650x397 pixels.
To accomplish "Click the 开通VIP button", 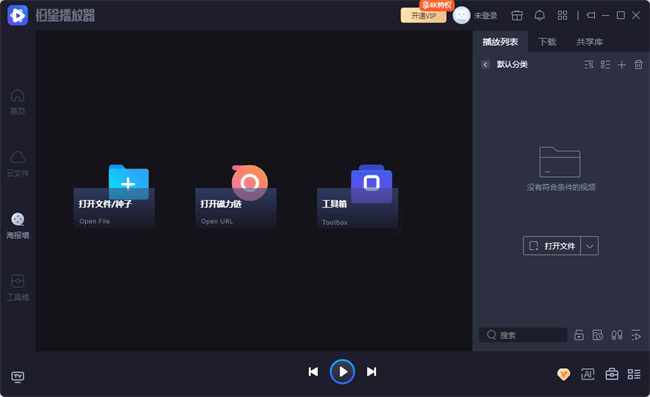I will tap(423, 16).
